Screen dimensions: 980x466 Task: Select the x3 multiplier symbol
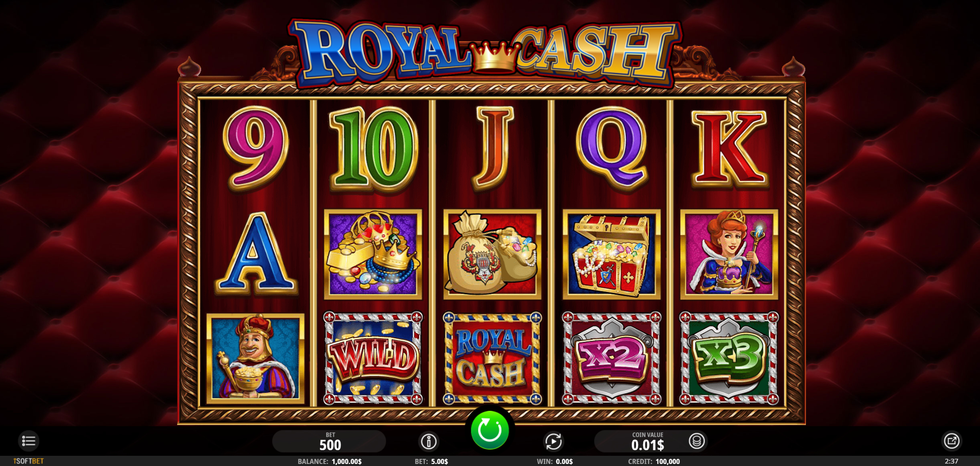(729, 358)
